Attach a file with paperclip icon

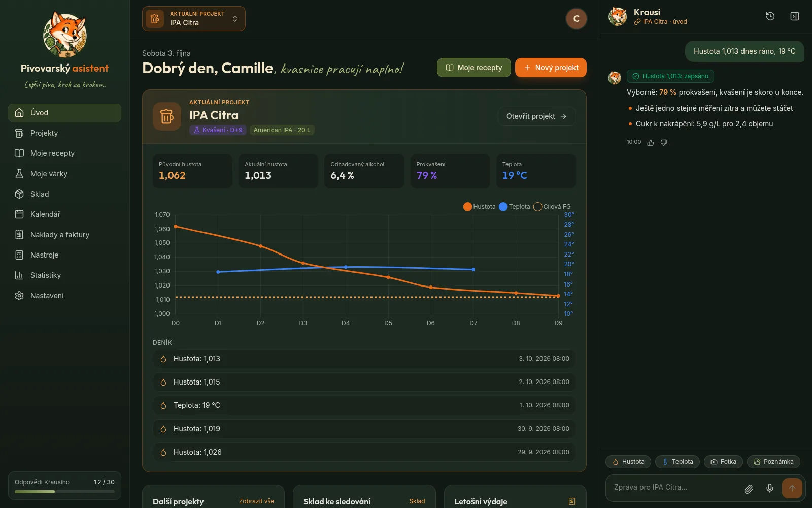pos(749,489)
